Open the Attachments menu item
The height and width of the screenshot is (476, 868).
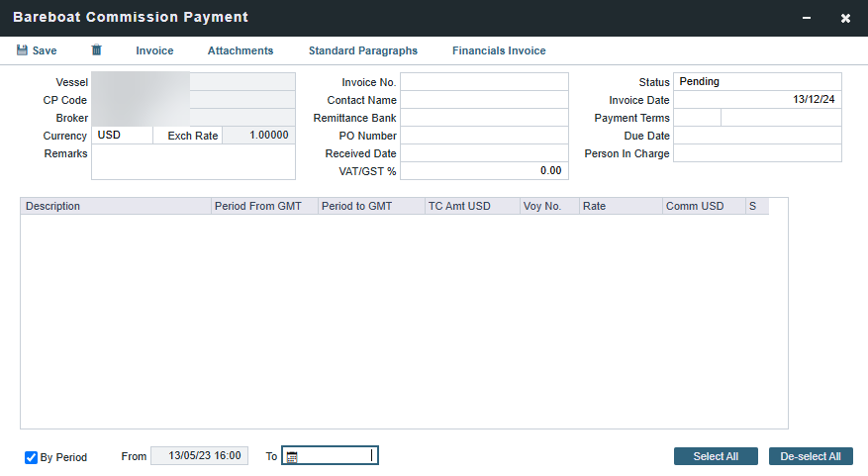pyautogui.click(x=241, y=50)
